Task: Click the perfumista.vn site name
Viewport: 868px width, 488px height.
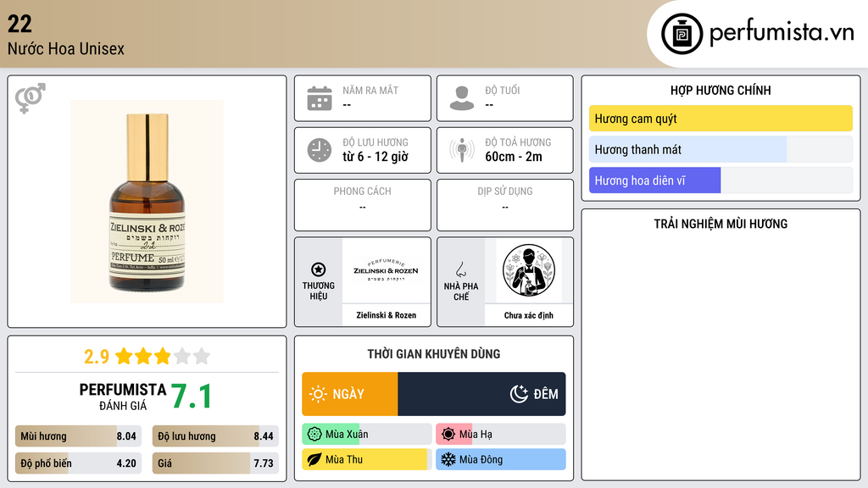Action: (x=782, y=32)
